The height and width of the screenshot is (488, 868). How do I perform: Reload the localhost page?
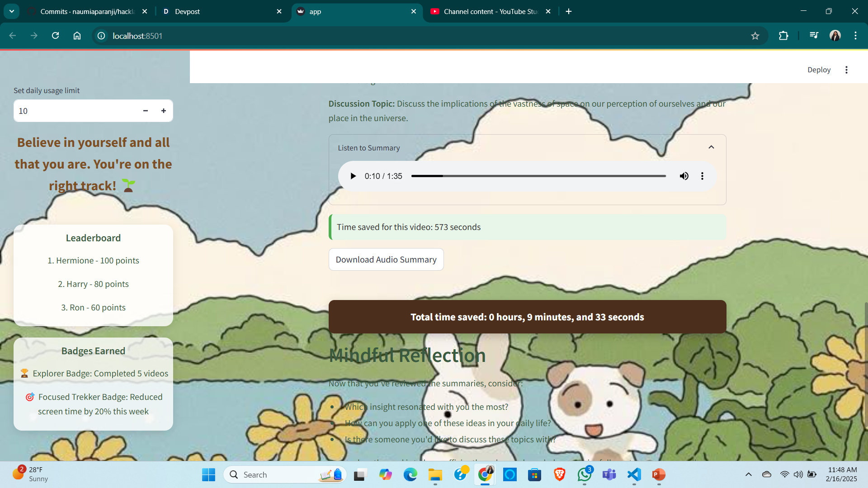click(x=55, y=36)
